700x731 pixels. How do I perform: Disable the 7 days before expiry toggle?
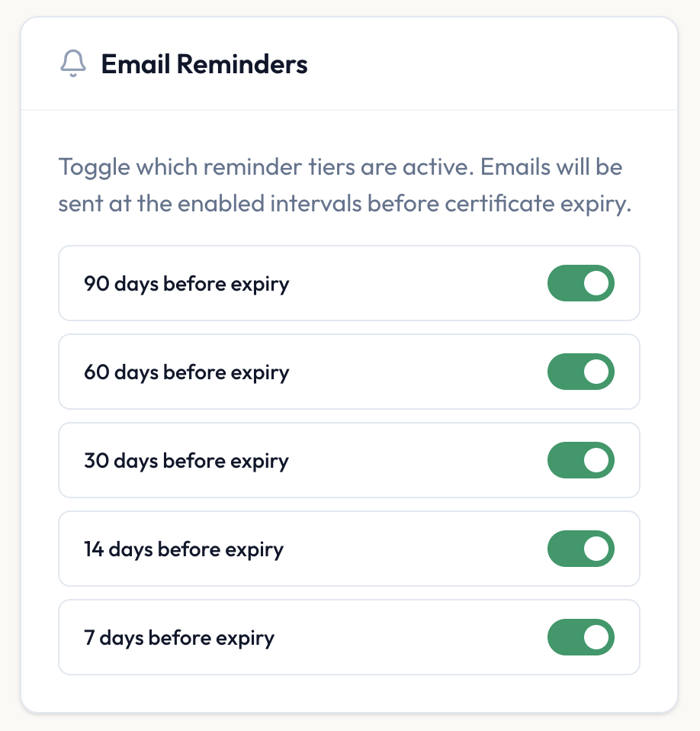[x=580, y=637]
